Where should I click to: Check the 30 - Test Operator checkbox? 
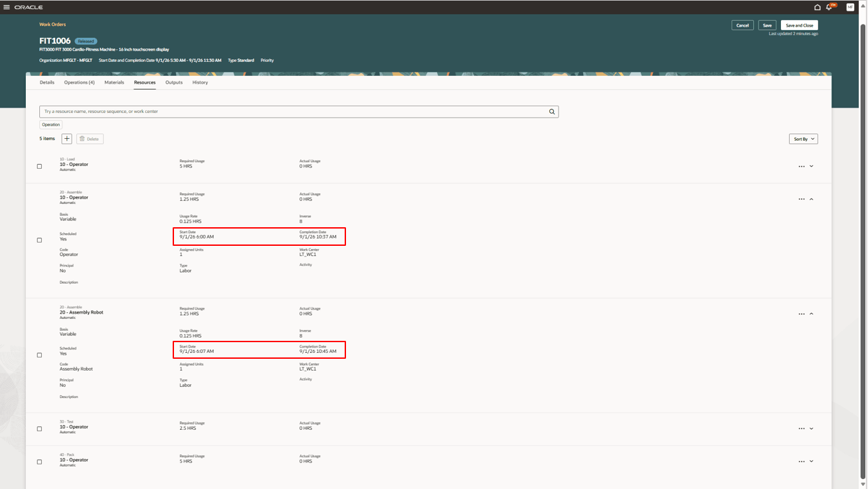(39, 429)
